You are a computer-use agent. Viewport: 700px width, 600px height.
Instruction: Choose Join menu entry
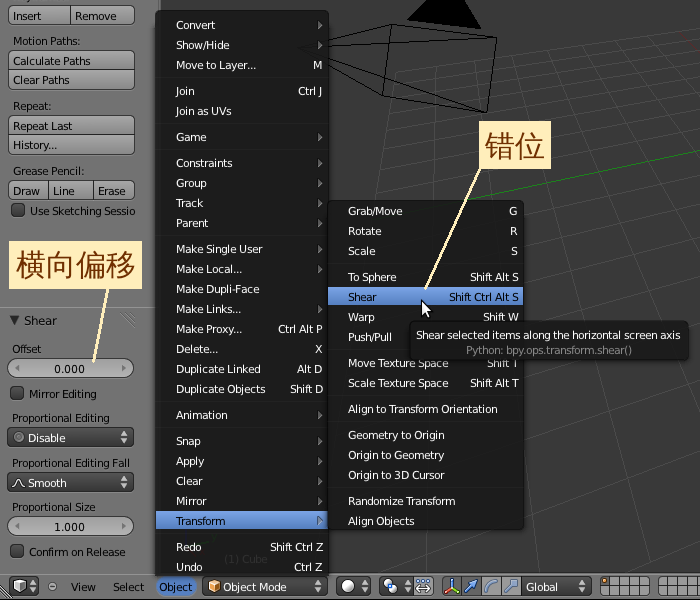[x=242, y=91]
